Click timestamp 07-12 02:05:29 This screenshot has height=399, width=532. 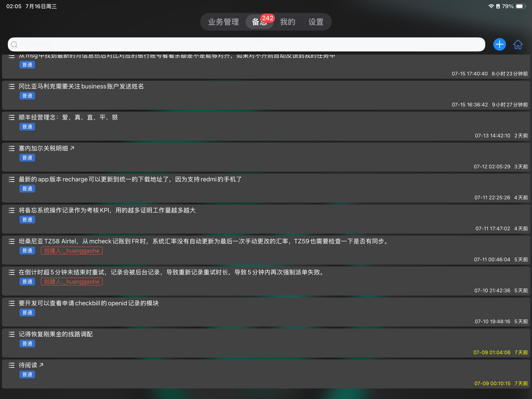tap(492, 167)
